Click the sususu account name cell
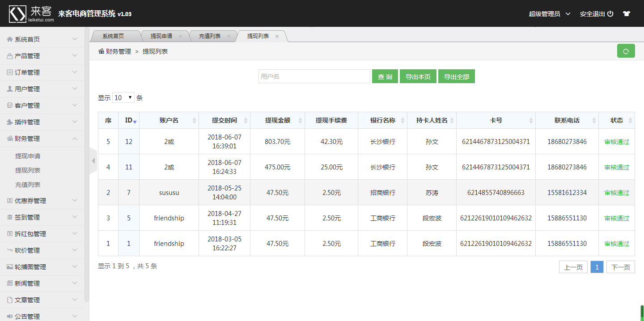 click(169, 193)
